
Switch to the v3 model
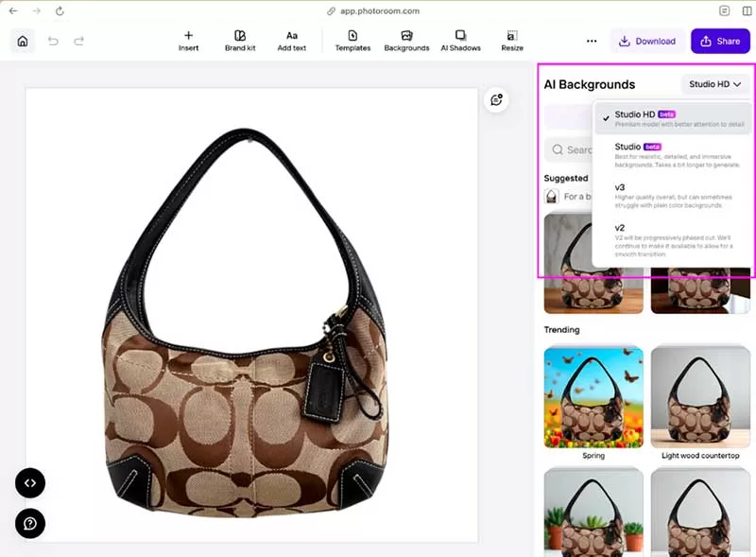672,197
